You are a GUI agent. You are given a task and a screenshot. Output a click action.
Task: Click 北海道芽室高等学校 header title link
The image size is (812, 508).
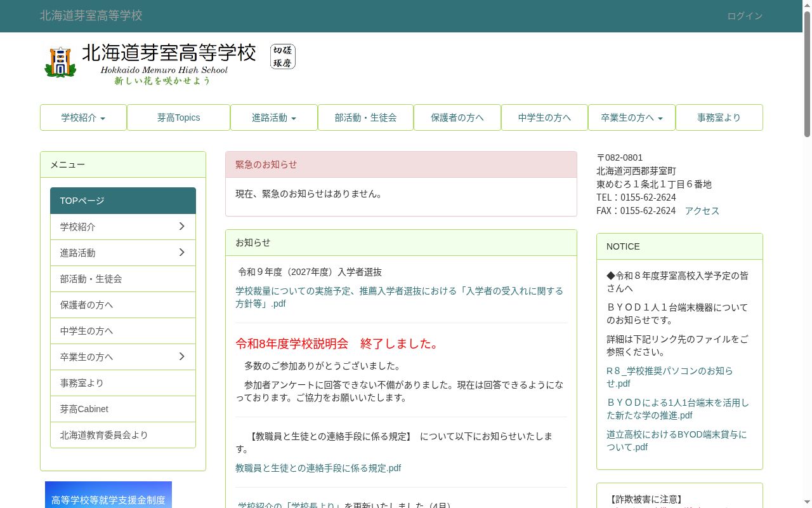pyautogui.click(x=91, y=16)
